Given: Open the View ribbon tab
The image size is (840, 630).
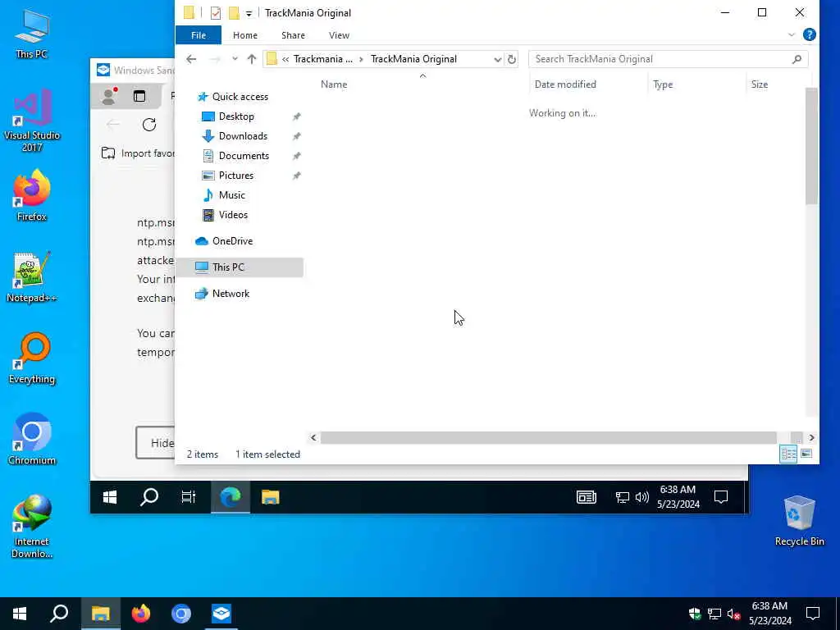Looking at the screenshot, I should [339, 35].
